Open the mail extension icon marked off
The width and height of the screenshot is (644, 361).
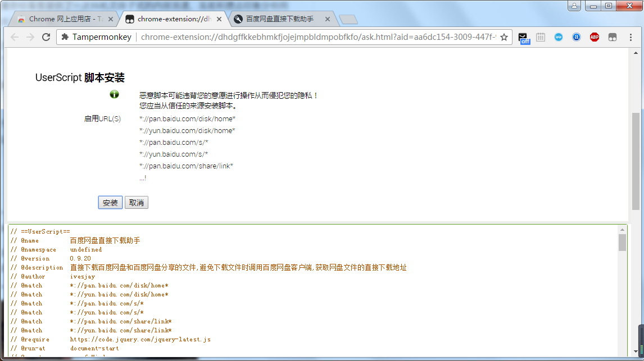pyautogui.click(x=524, y=38)
